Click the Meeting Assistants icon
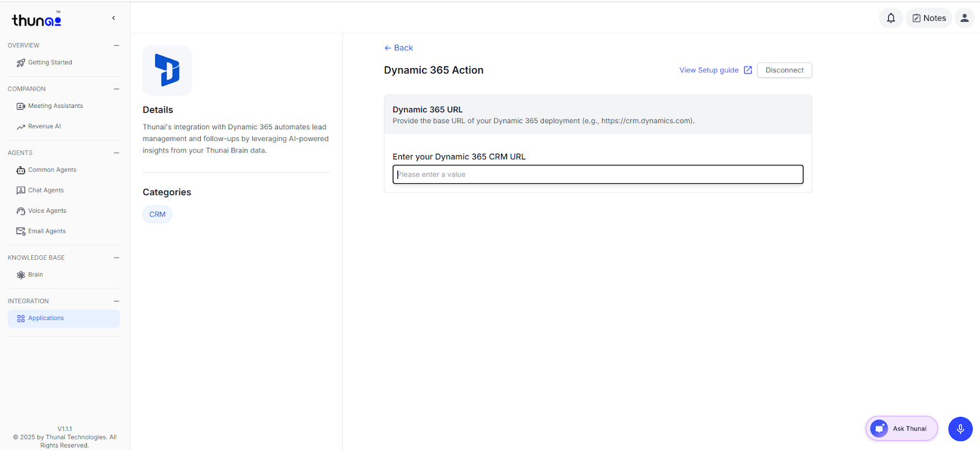The width and height of the screenshot is (980, 450). [21, 106]
